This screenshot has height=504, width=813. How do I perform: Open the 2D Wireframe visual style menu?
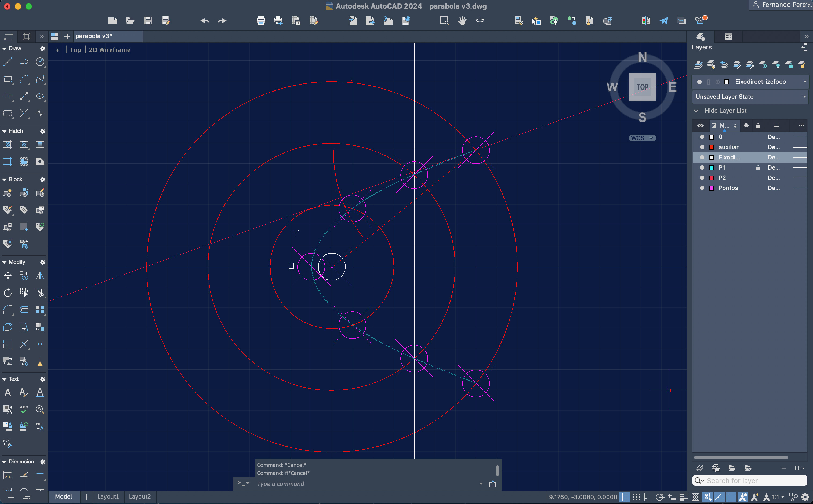[110, 50]
